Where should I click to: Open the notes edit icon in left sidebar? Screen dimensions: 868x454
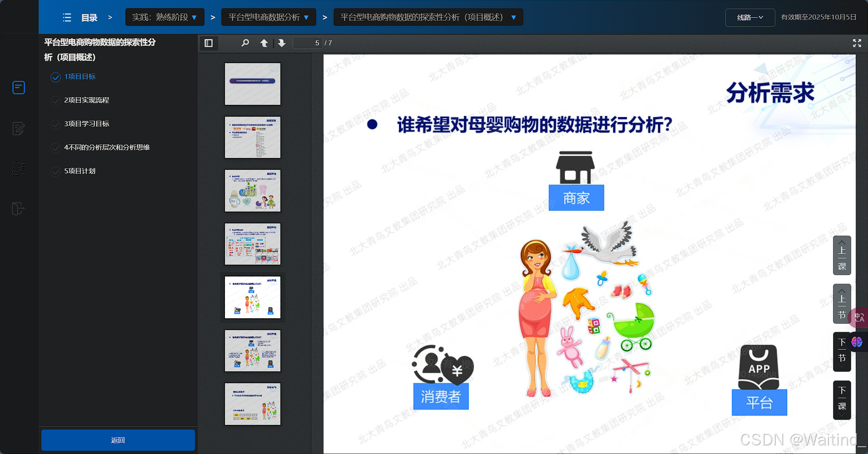(x=19, y=128)
